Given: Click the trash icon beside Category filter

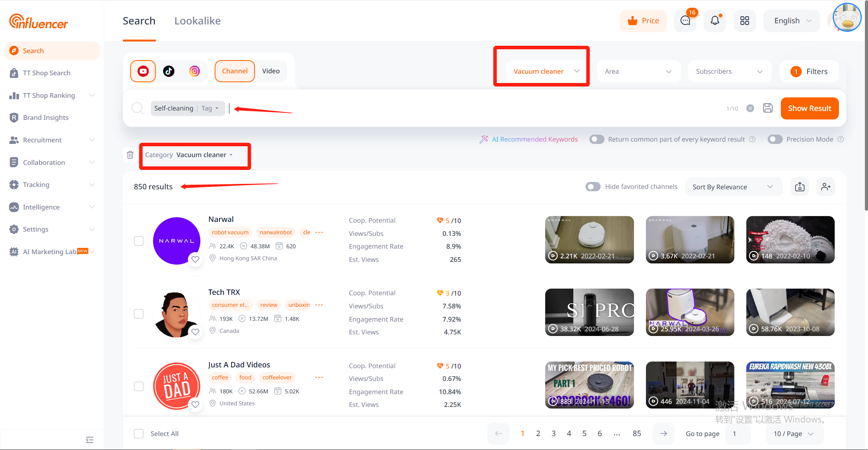Looking at the screenshot, I should (x=130, y=155).
